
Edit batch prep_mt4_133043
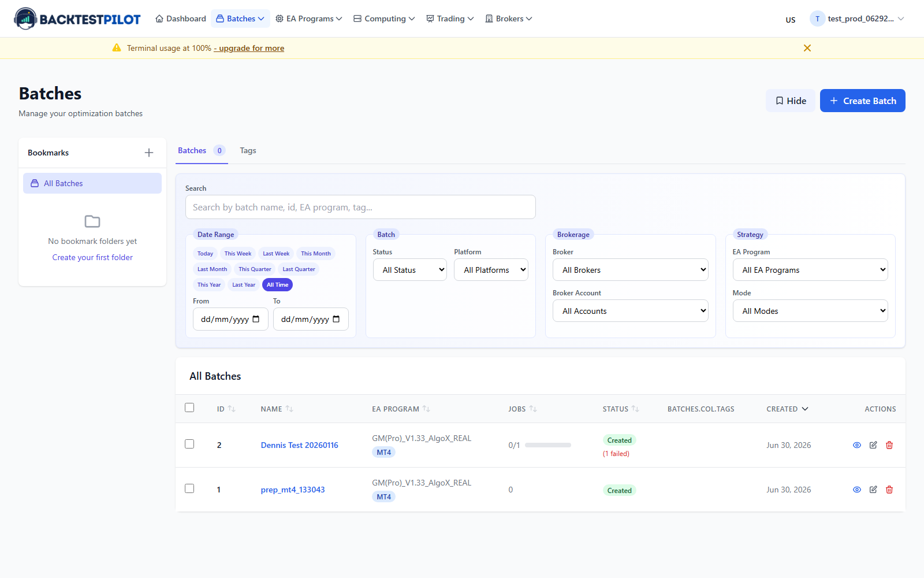coord(873,490)
